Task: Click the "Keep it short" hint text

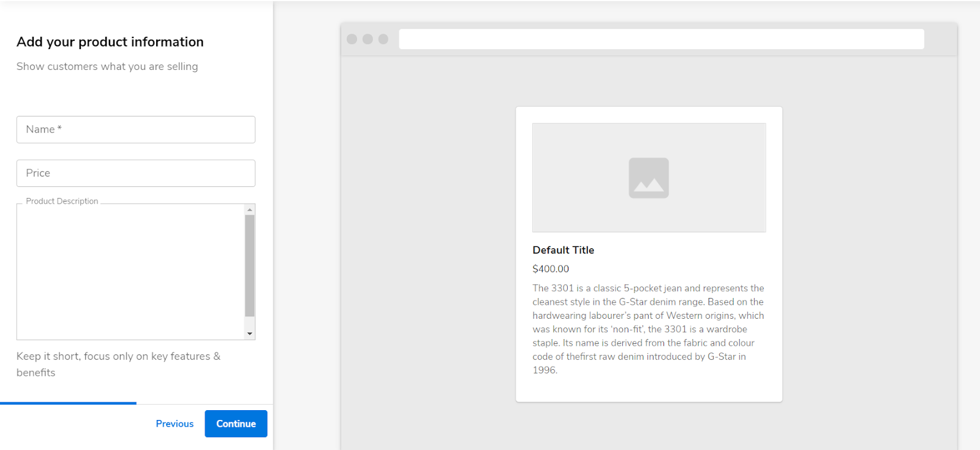Action: pos(118,364)
